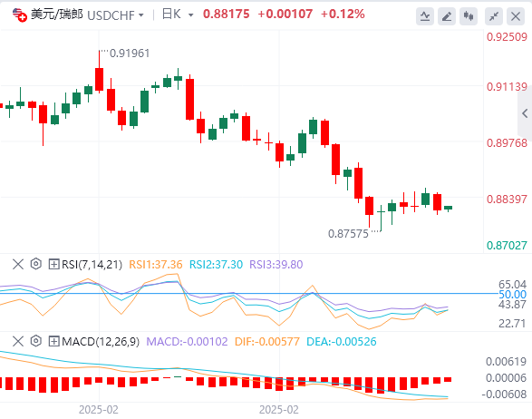Click the latest green candlestick

coord(449,208)
